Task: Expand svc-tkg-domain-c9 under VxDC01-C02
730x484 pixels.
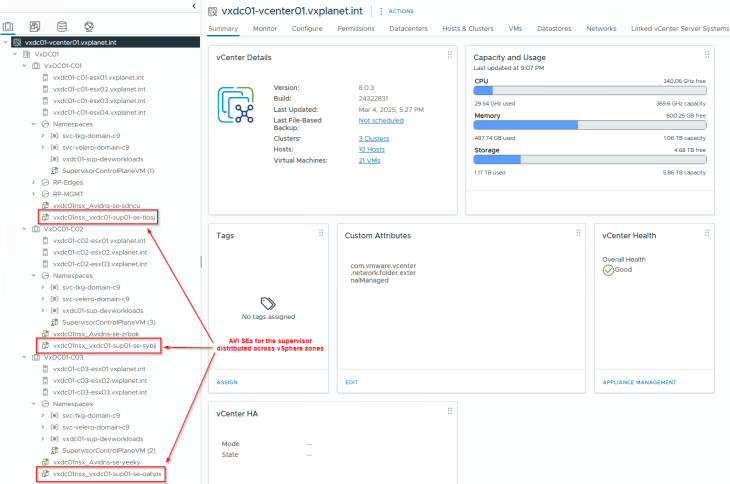Action: pos(43,287)
